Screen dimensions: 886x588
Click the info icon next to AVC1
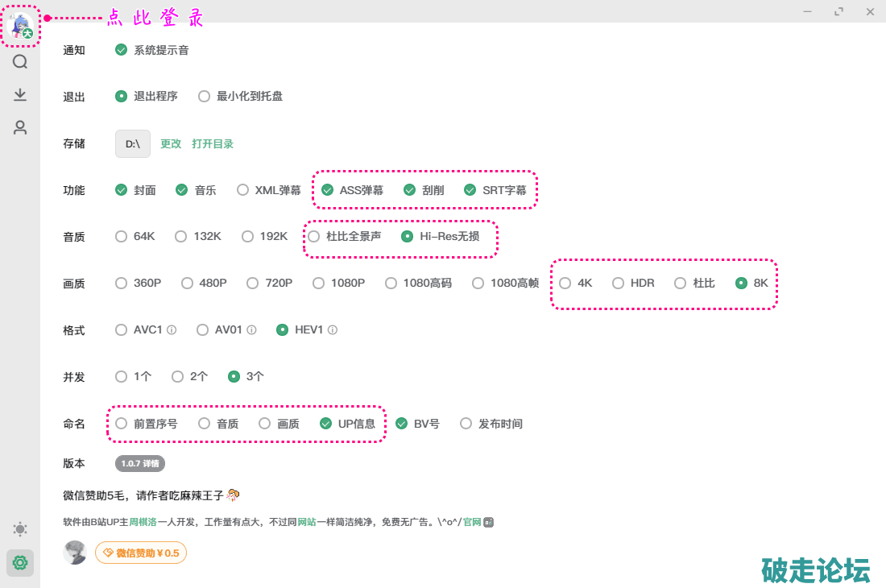pyautogui.click(x=172, y=330)
